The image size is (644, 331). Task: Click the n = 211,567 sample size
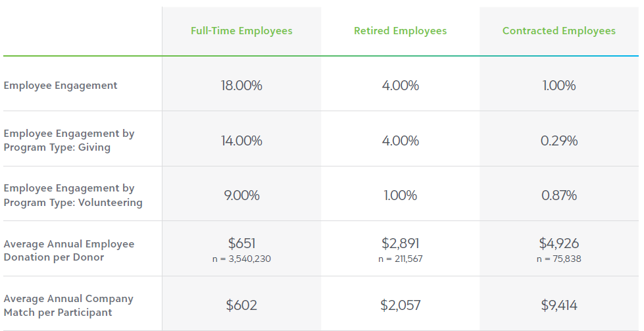401,259
